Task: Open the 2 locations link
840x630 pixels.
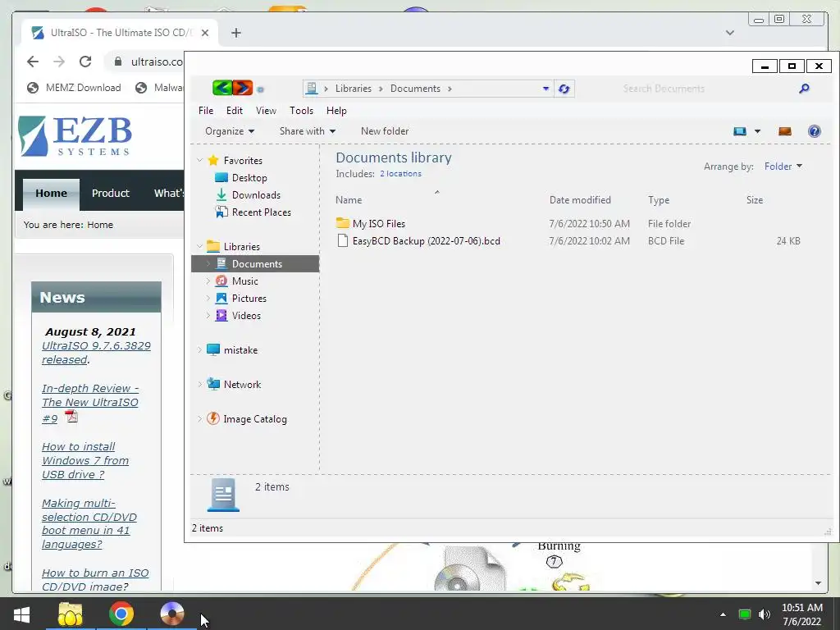Action: point(400,174)
